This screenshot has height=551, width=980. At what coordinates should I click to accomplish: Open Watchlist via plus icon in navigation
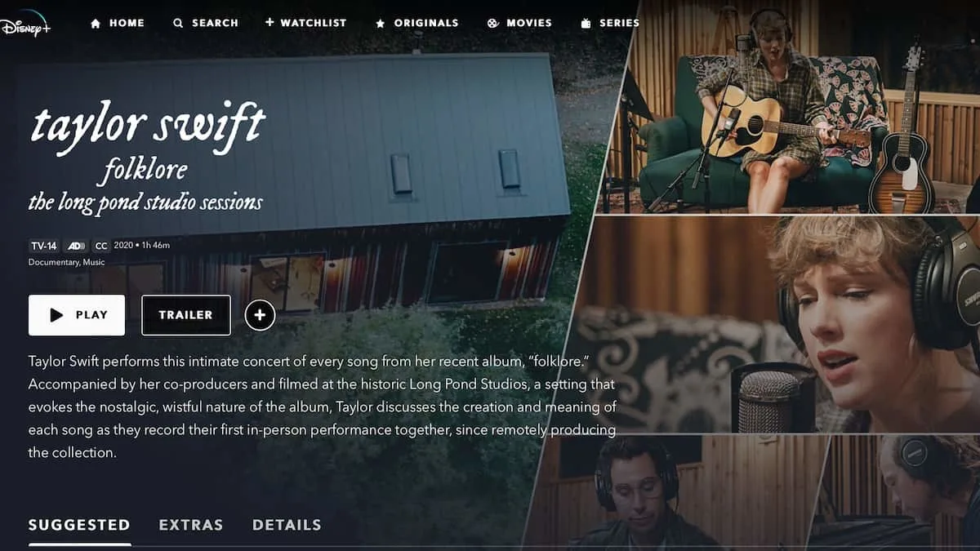point(269,23)
